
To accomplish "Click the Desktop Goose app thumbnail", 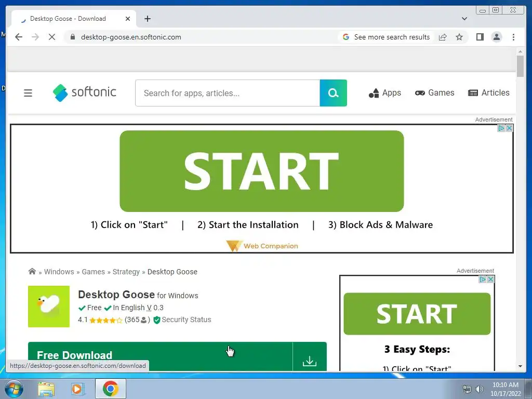I will 49,307.
